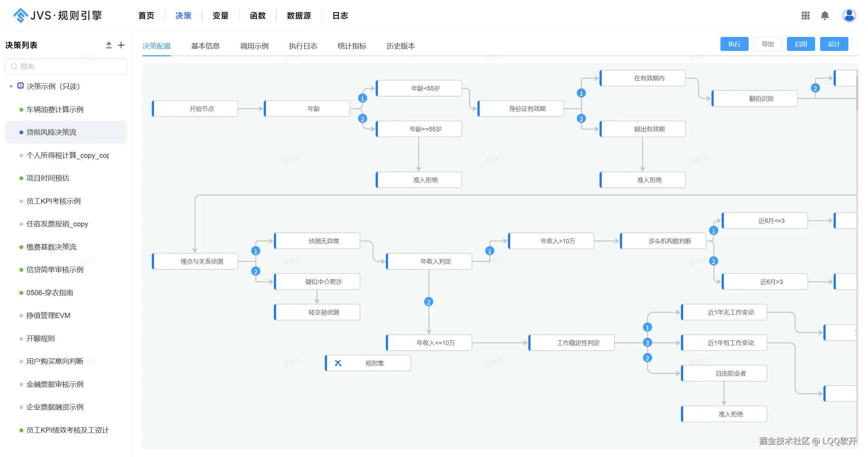Click the 导出 button
The width and height of the screenshot is (868, 457).
[x=767, y=44]
